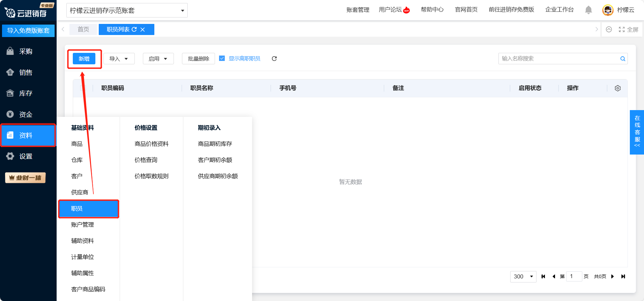Screen dimensions: 644x301
Task: Go to the last page
Action: (x=623, y=276)
